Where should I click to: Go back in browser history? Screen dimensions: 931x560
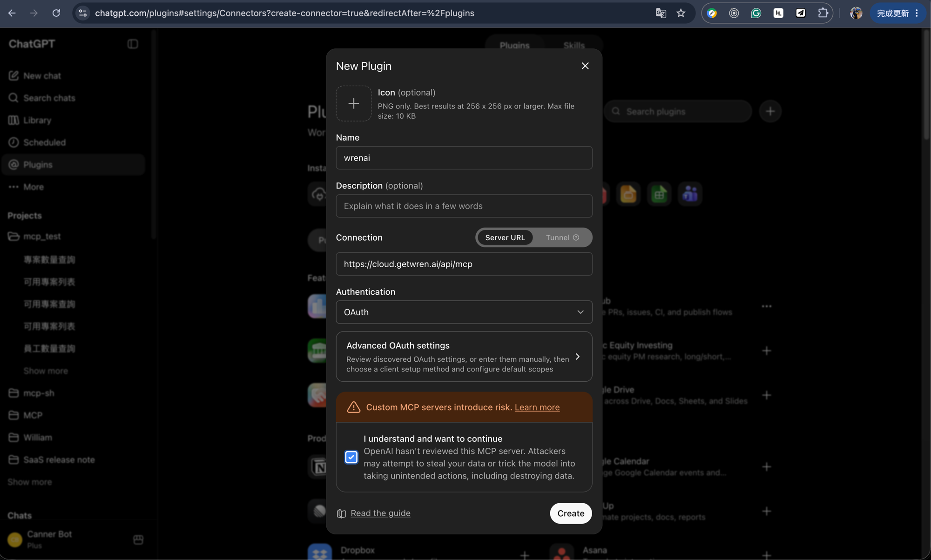(12, 13)
